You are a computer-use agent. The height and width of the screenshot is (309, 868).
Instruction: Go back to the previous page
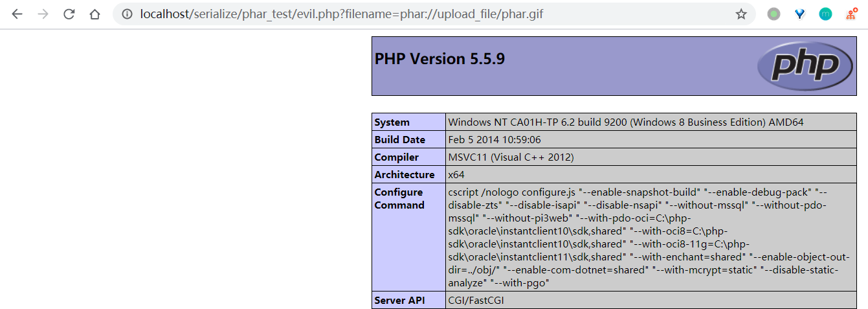[x=17, y=14]
